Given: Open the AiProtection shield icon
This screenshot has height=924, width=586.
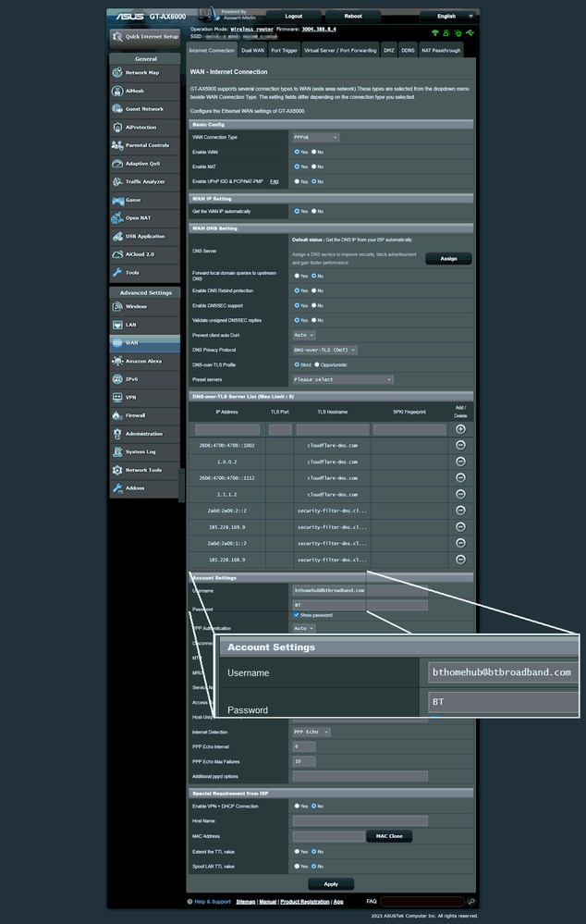Looking at the screenshot, I should 118,127.
